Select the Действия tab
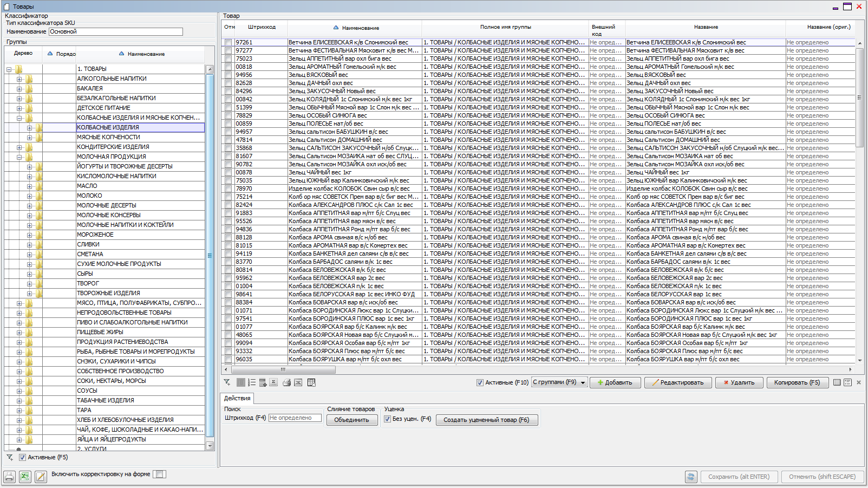Screen dimensions: 868x488 click(237, 398)
